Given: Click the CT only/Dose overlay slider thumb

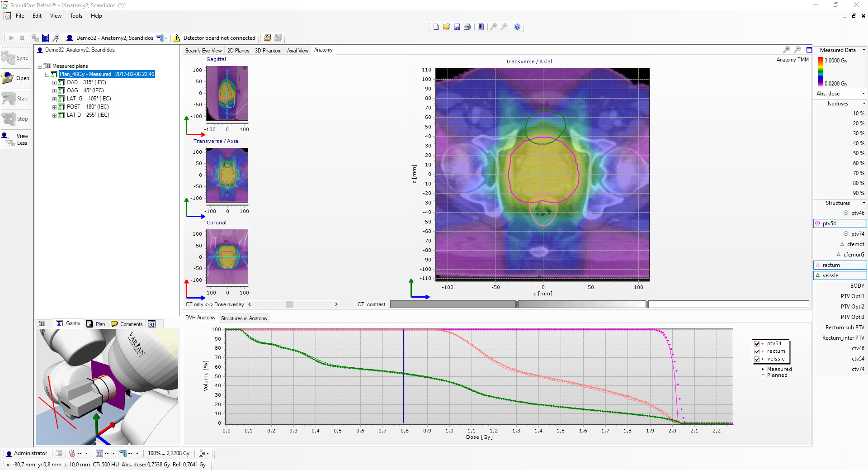Looking at the screenshot, I should click(x=289, y=304).
